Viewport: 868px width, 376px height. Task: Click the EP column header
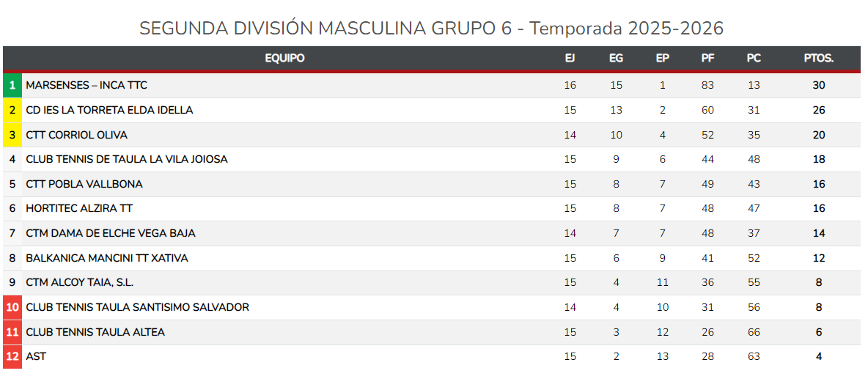[662, 59]
